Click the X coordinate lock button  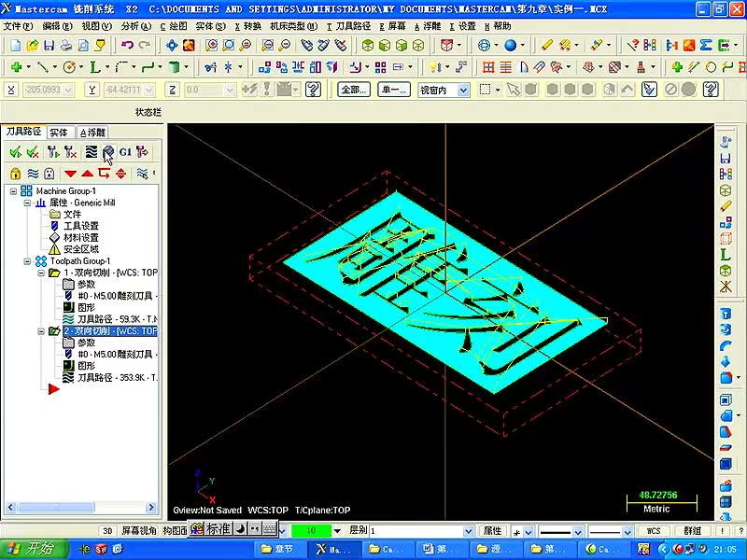click(11, 90)
